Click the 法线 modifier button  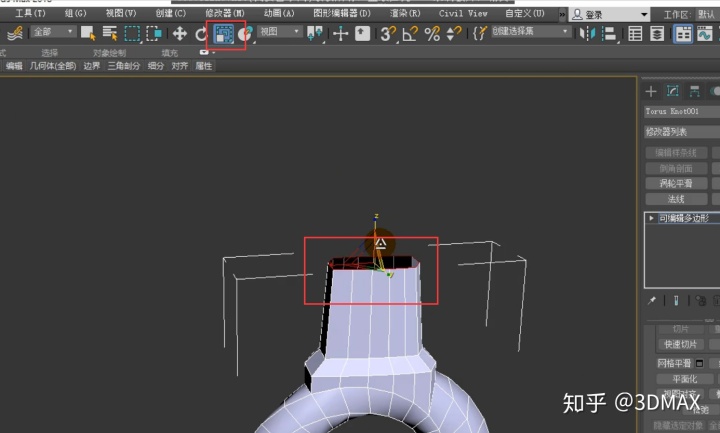click(676, 199)
